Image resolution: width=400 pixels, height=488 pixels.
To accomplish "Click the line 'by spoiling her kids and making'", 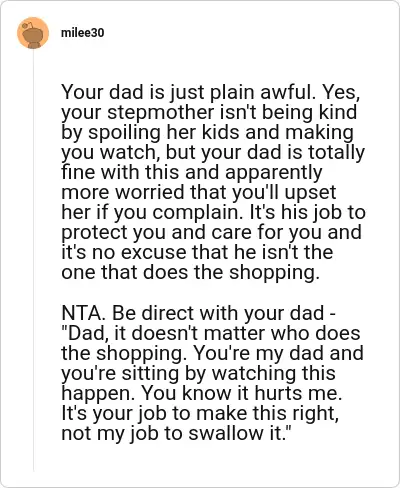I will (x=207, y=132).
